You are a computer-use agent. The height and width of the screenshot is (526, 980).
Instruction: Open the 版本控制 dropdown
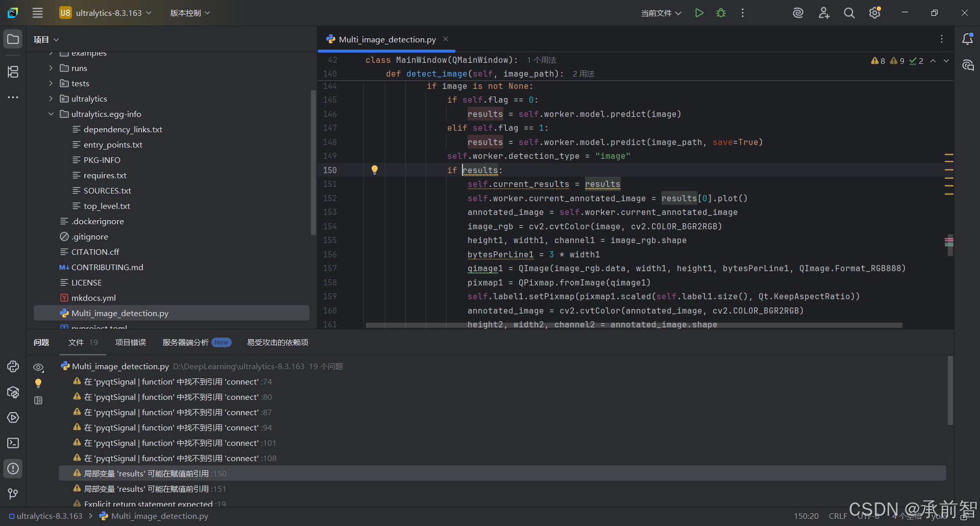(x=190, y=13)
